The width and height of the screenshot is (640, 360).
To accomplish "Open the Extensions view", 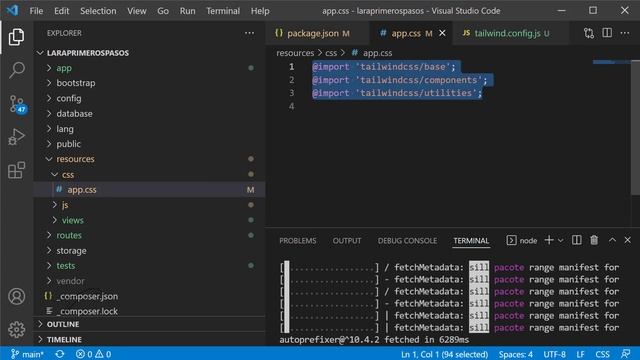I will coord(16,170).
